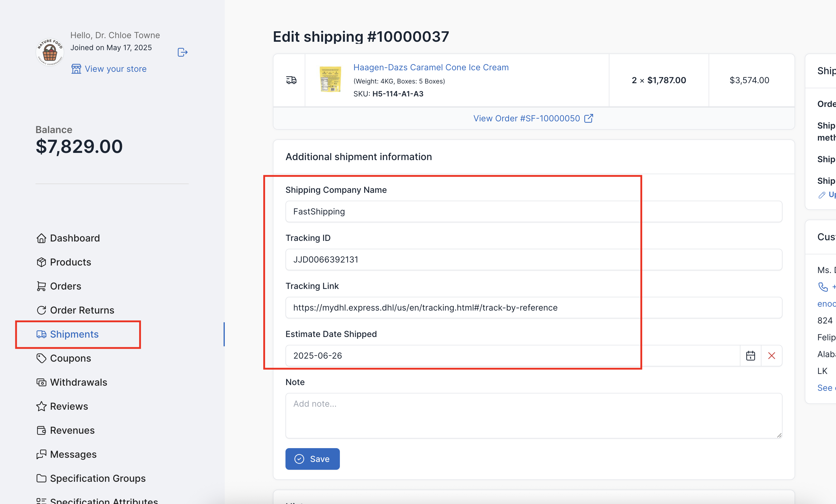Click the Tracking Link input field
The image size is (836, 504).
[x=534, y=308]
